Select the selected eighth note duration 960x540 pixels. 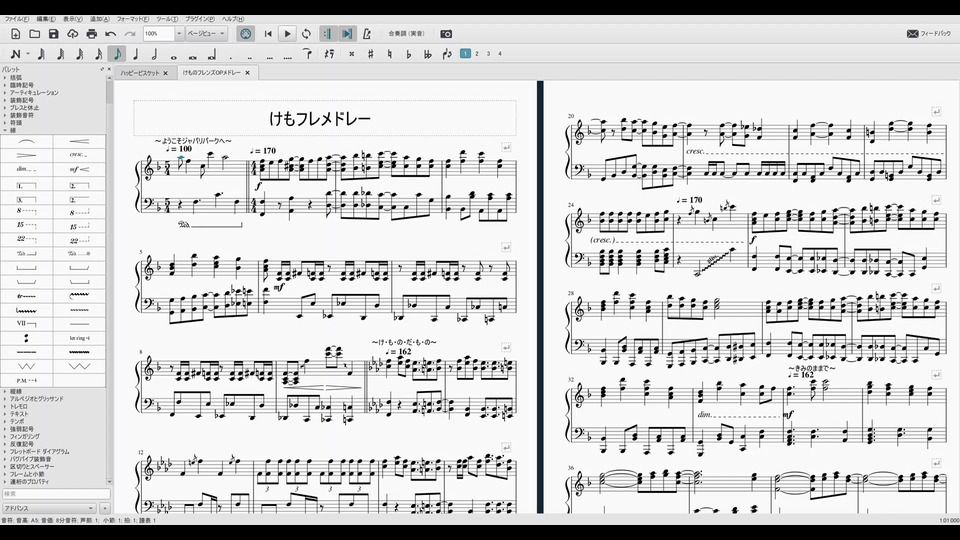[x=117, y=54]
